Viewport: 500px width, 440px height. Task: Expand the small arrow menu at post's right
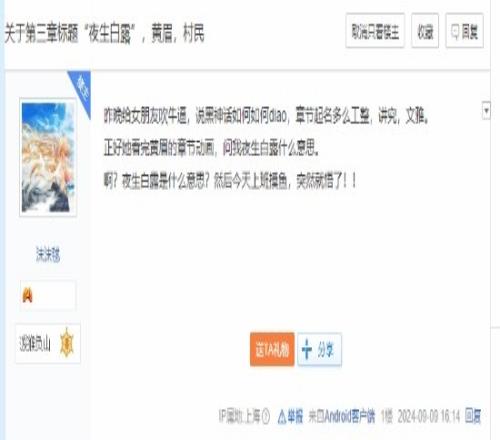click(486, 110)
